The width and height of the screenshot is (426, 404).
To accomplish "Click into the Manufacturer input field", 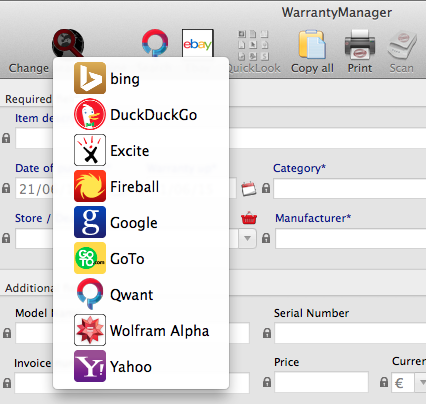I will click(x=351, y=238).
